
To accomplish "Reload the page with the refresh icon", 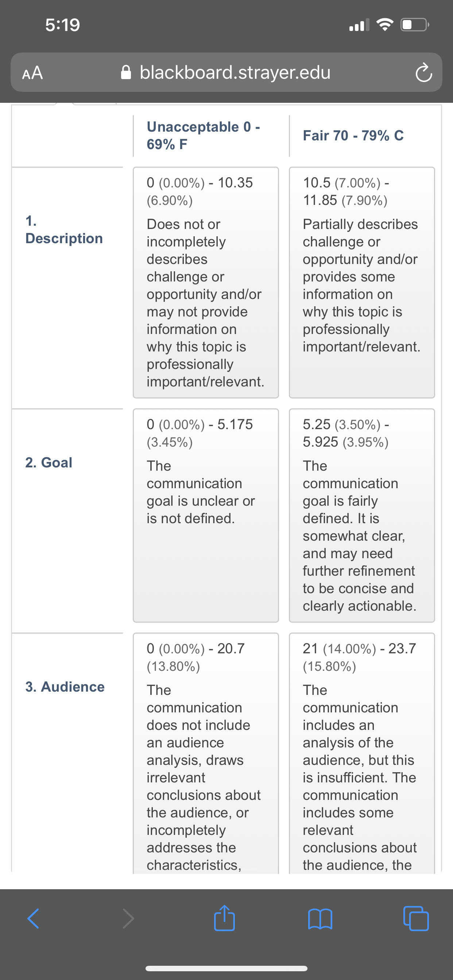I will click(423, 73).
